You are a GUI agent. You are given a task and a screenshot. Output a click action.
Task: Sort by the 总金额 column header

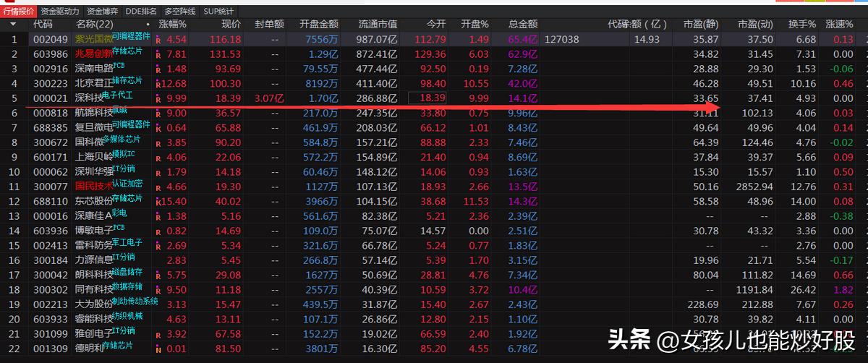[522, 24]
